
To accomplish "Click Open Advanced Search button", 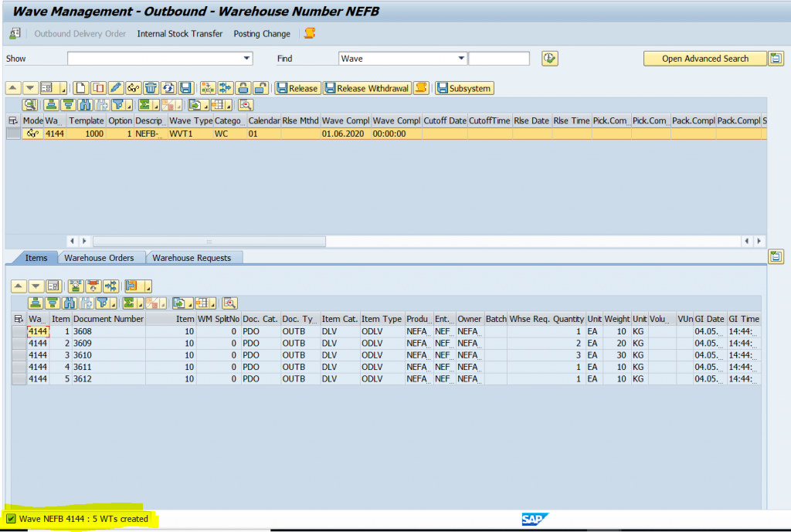I will coord(704,59).
